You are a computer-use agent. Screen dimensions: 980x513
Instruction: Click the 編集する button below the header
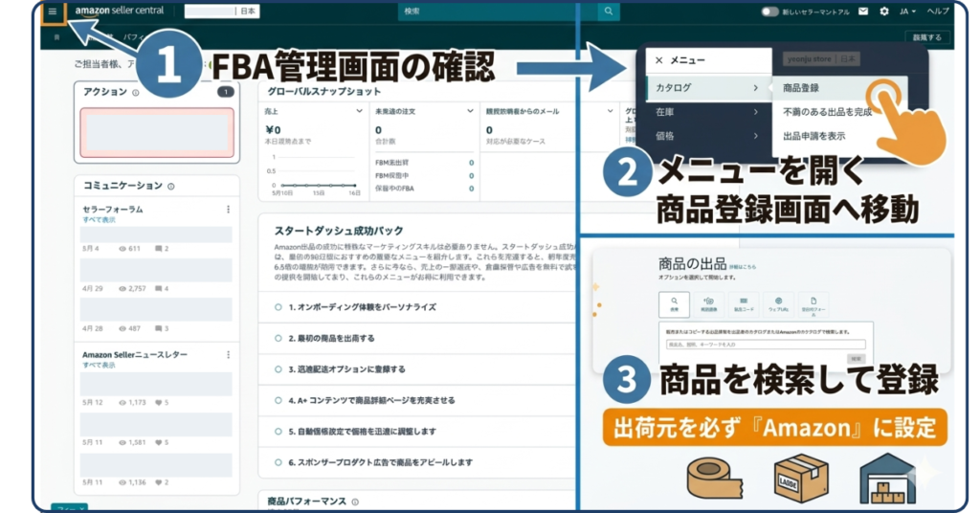(926, 37)
